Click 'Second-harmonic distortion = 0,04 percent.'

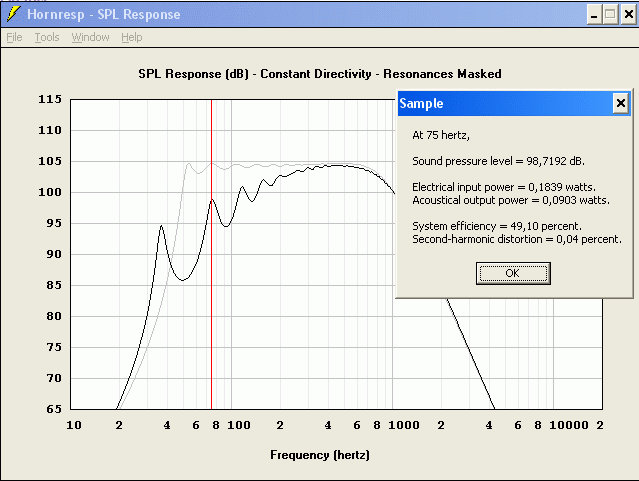(517, 239)
